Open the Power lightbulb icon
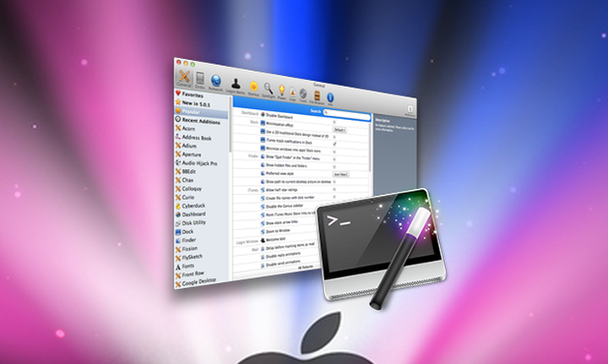 pyautogui.click(x=281, y=92)
